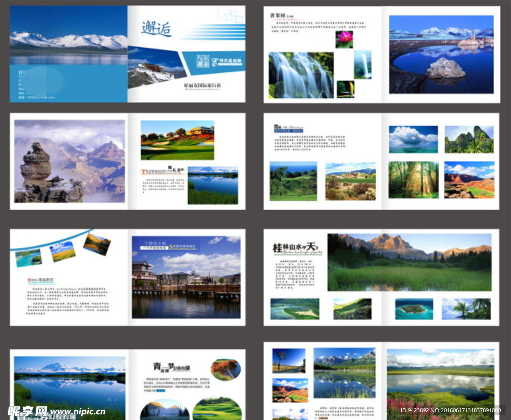Click the palm trees beach thumbnail
The image size is (511, 420).
pyautogui.click(x=466, y=309)
